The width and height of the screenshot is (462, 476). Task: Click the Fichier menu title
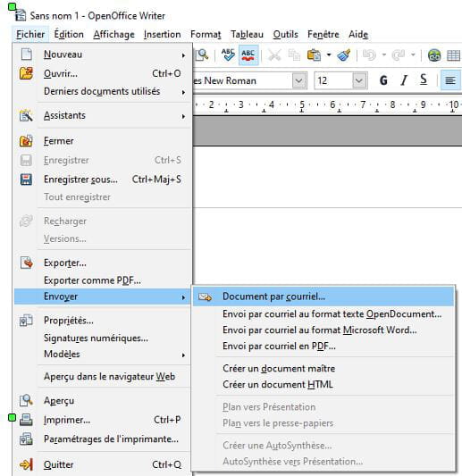pyautogui.click(x=30, y=34)
